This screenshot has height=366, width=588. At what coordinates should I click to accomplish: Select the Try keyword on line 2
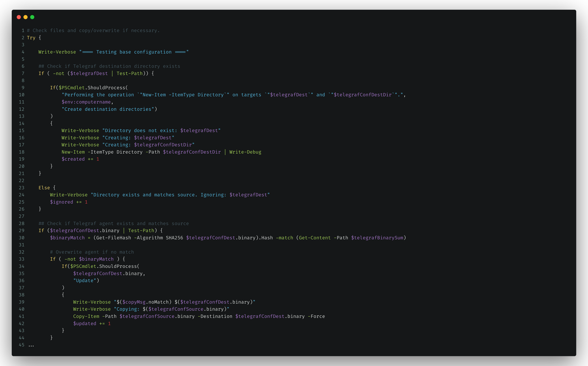point(31,38)
